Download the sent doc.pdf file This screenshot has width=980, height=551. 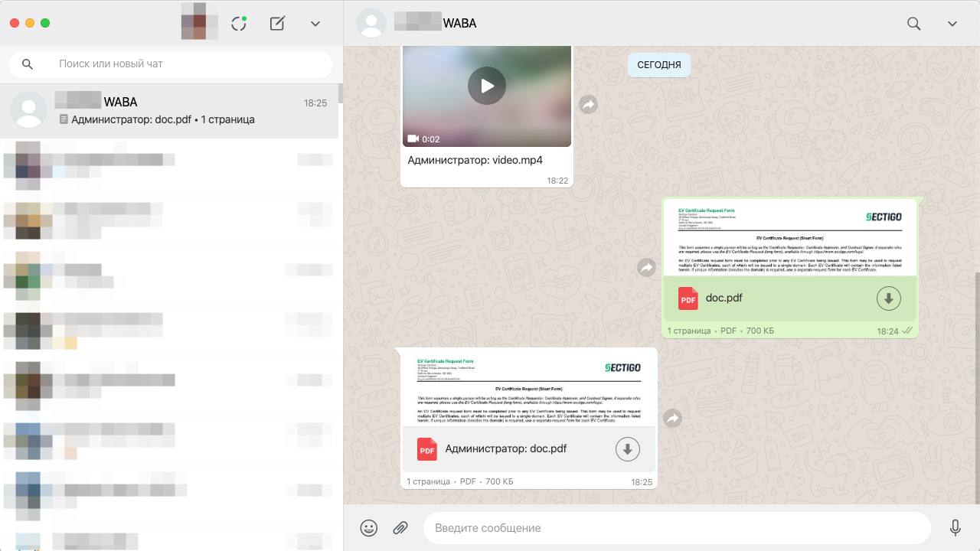pyautogui.click(x=888, y=298)
